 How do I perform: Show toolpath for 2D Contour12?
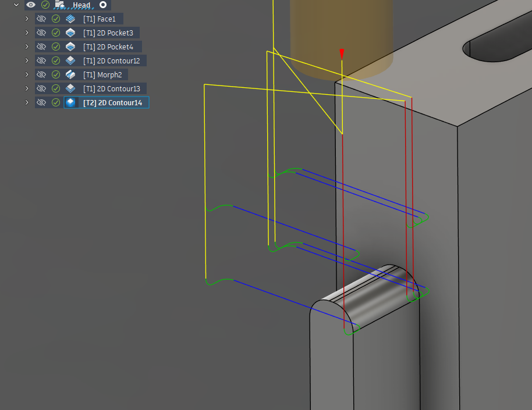click(41, 60)
